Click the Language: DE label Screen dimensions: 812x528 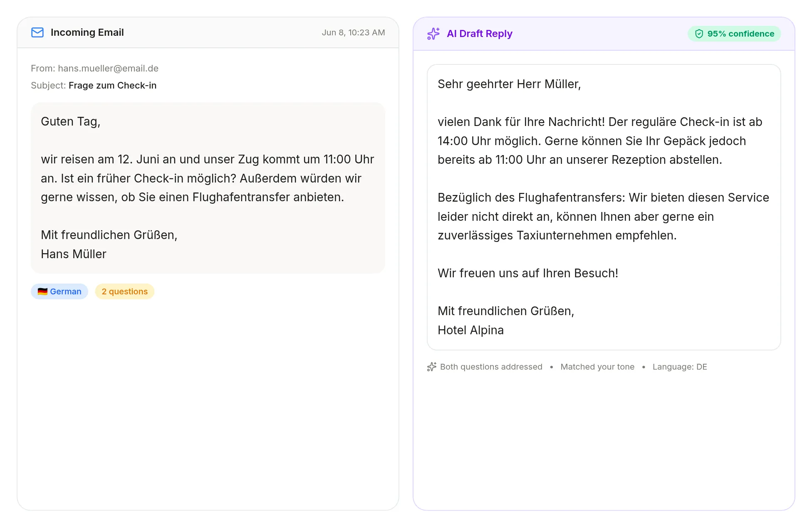coord(680,367)
